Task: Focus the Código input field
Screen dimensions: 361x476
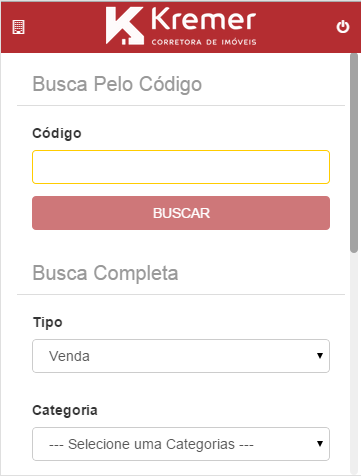Action: (181, 167)
